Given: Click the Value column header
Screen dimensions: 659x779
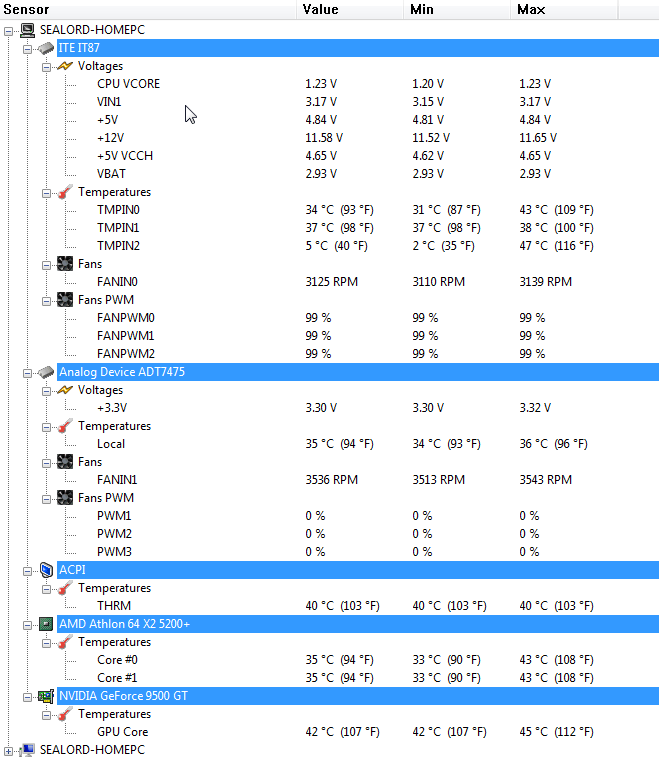Looking at the screenshot, I should 350,9.
